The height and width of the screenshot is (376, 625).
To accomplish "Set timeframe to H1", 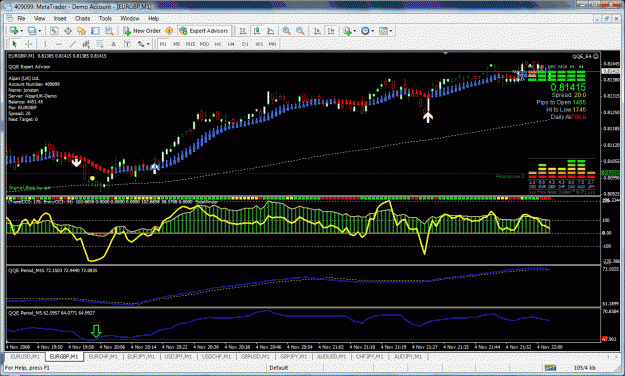I will (218, 44).
